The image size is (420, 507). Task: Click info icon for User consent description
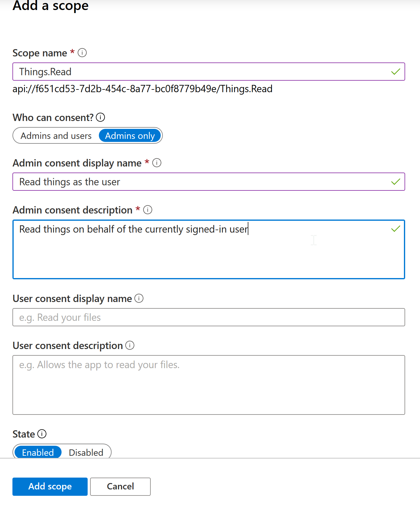coord(130,345)
